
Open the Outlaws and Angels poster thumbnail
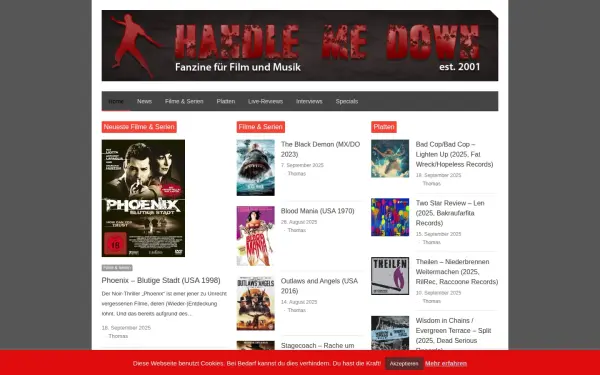(256, 303)
